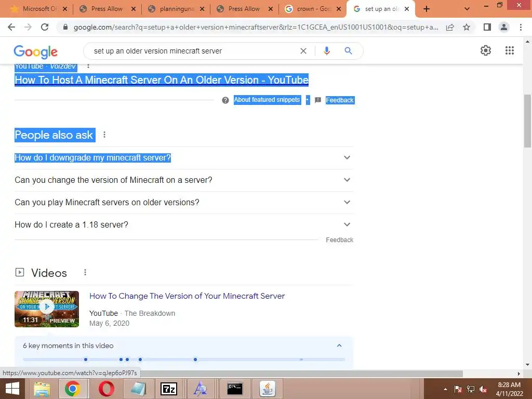Go forward in browser history

28,27
